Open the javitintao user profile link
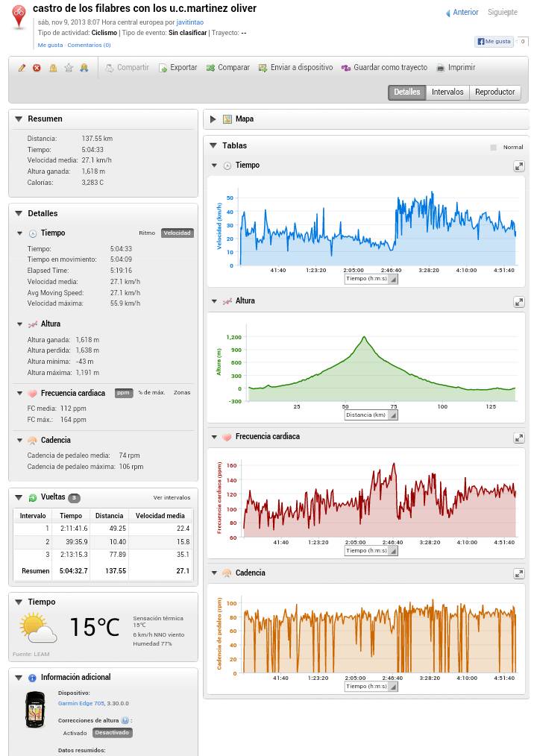Viewport: 537px width, 756px height. tap(189, 22)
